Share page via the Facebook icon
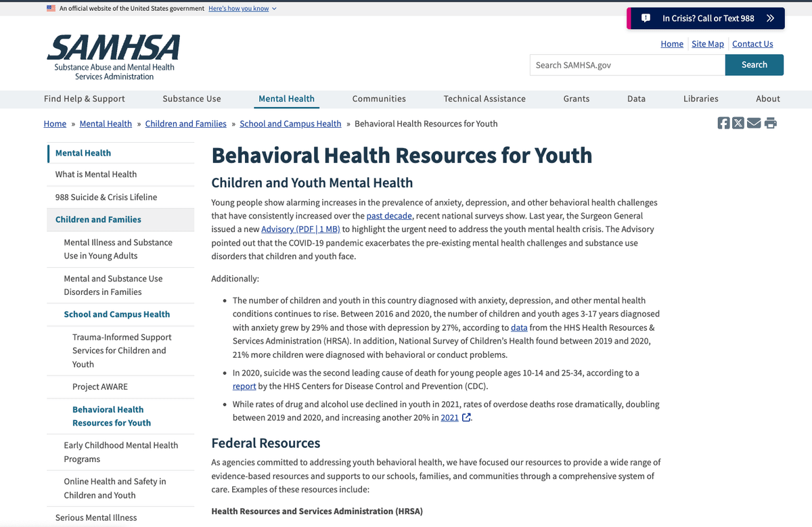The height and width of the screenshot is (527, 812). [722, 123]
